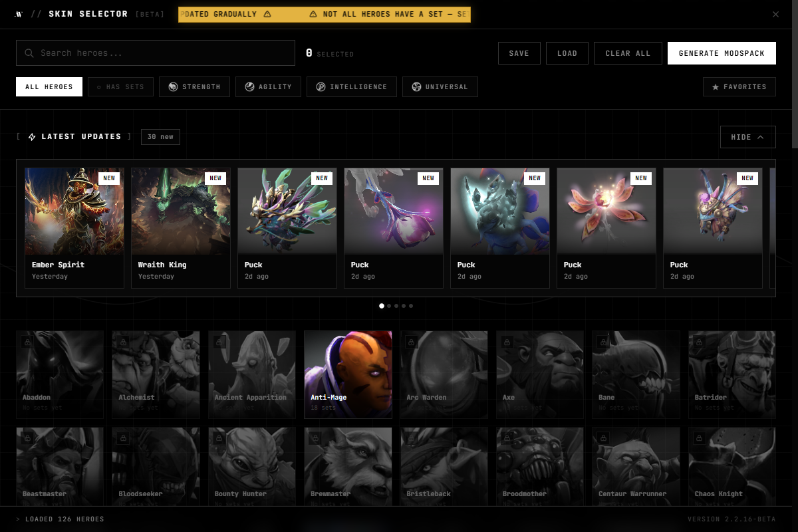798x532 pixels.
Task: Click the 30 new badge
Action: pyautogui.click(x=160, y=137)
